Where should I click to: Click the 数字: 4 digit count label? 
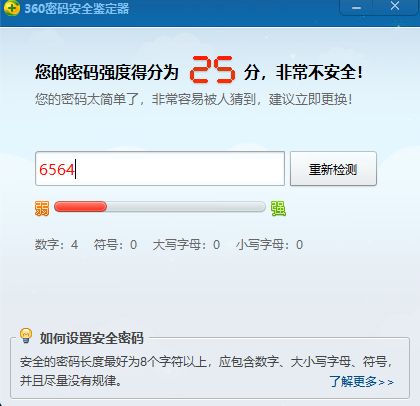pos(56,245)
